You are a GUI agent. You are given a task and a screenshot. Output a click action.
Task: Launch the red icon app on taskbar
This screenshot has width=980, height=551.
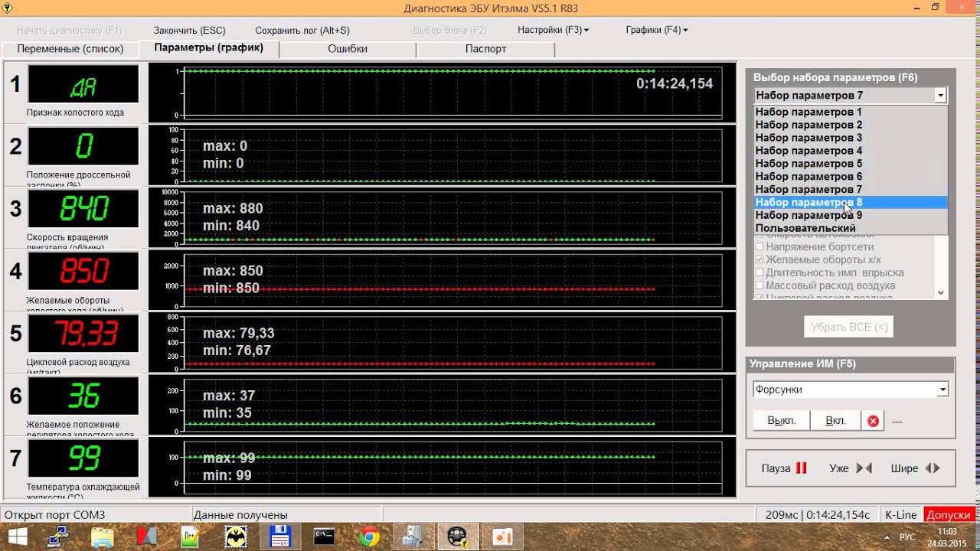click(x=145, y=536)
